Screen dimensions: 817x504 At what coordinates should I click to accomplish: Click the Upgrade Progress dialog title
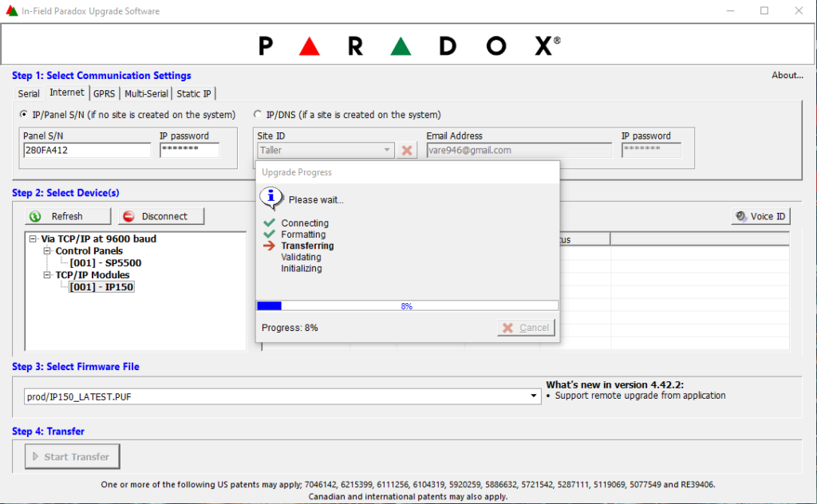pos(297,172)
